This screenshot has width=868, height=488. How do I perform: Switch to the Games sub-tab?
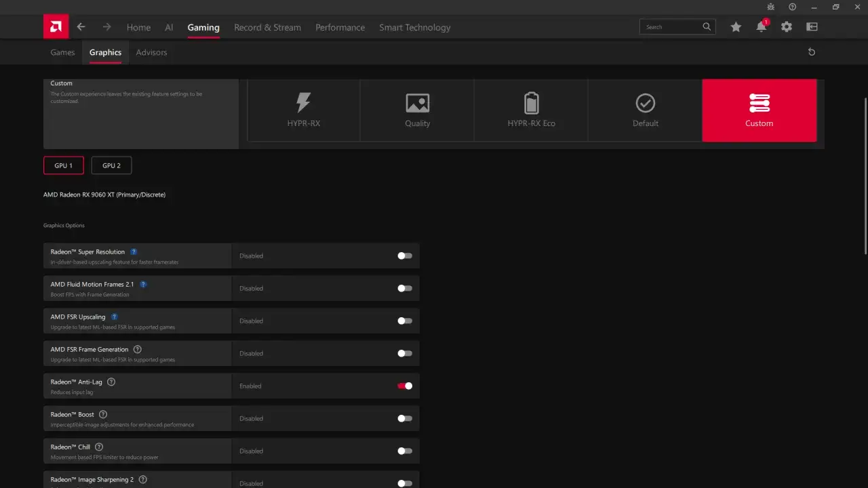(62, 52)
